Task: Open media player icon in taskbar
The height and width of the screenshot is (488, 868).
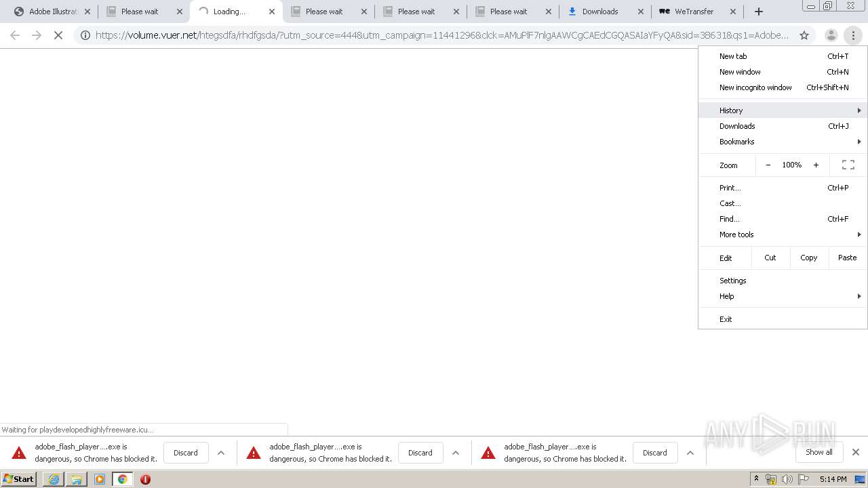Action: click(x=100, y=479)
